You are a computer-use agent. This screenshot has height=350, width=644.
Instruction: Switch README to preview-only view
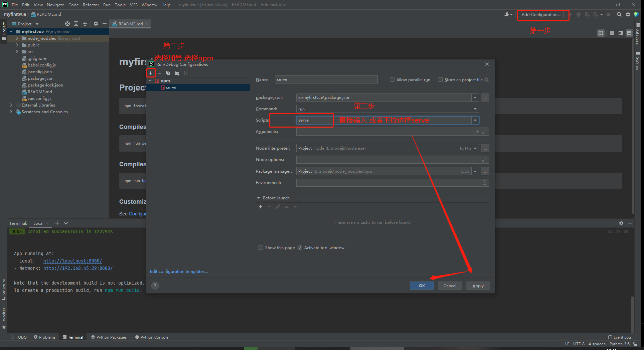629,33
